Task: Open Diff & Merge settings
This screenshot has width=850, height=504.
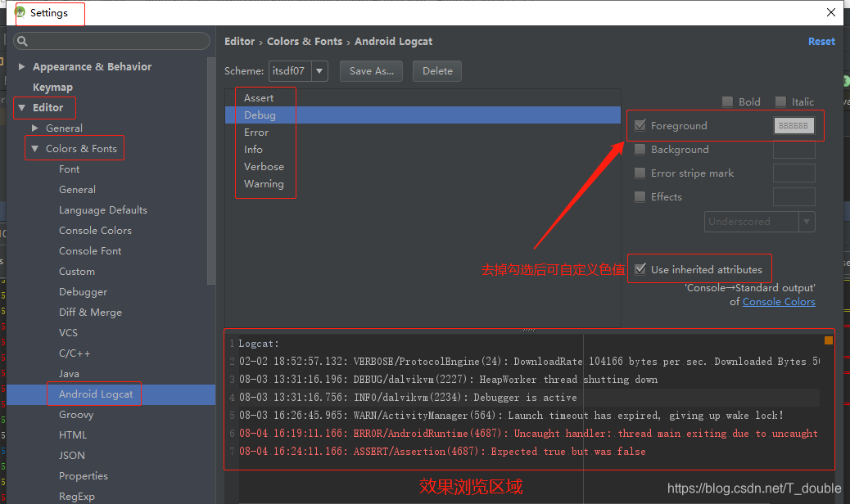Action: click(91, 313)
